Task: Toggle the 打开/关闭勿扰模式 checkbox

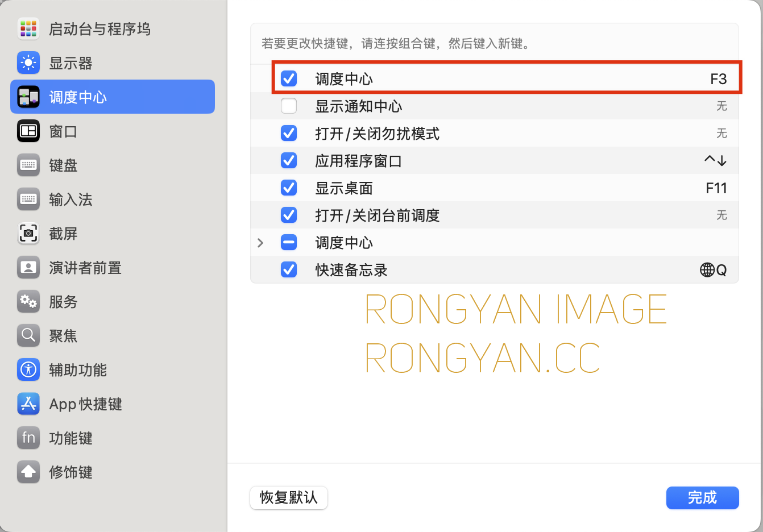Action: click(x=289, y=133)
